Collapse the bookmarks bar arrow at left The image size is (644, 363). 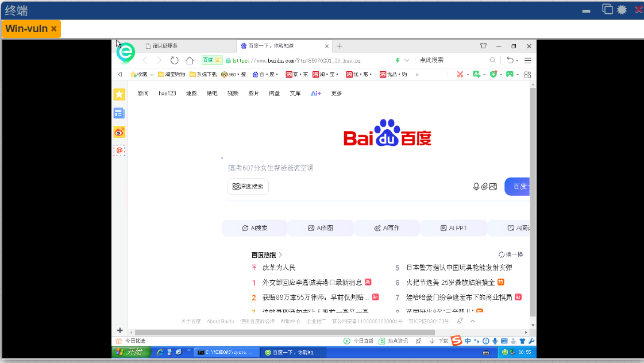(120, 74)
